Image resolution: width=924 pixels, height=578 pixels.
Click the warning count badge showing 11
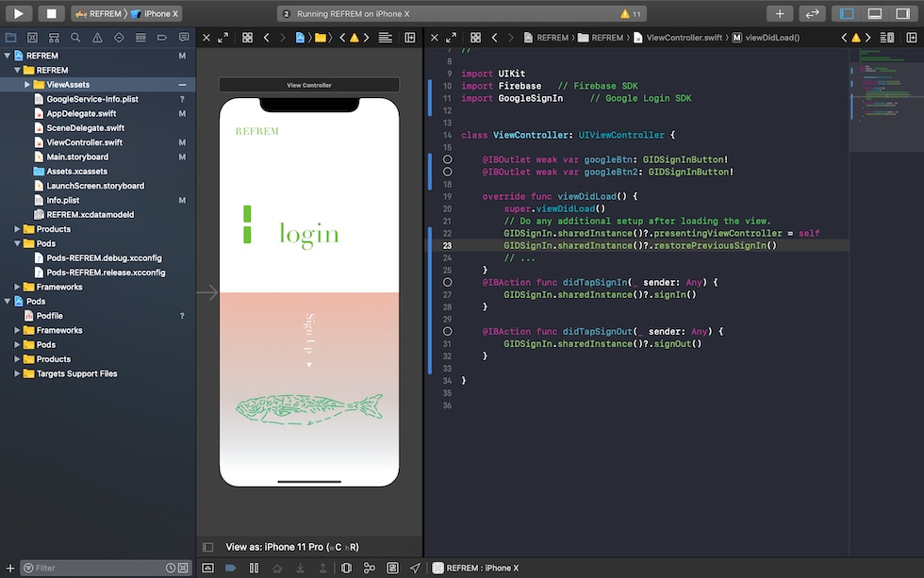(x=631, y=13)
